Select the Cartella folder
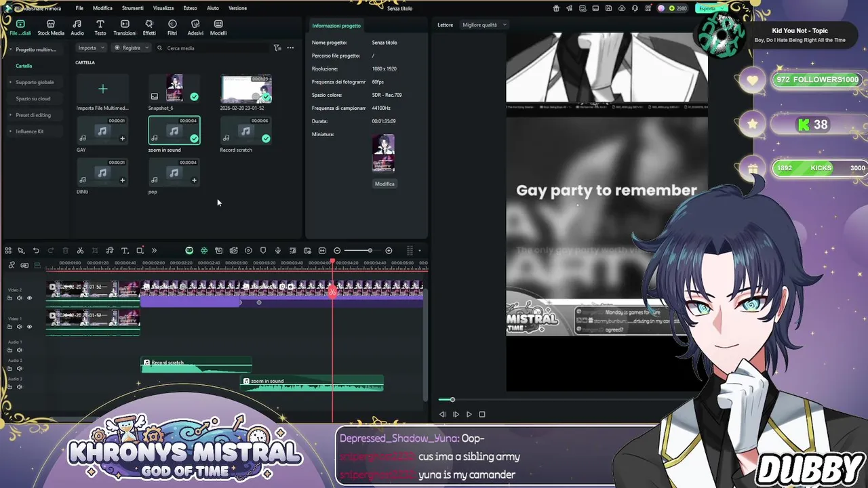 pos(24,66)
